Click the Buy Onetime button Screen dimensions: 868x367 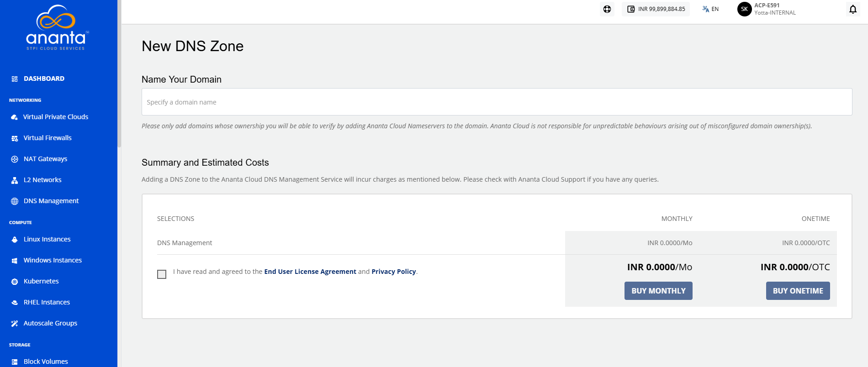[798, 291]
